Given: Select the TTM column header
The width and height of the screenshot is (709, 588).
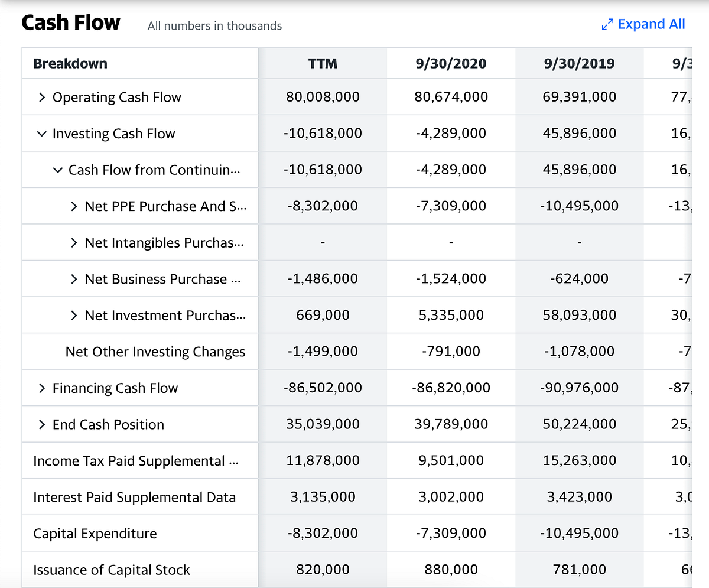Looking at the screenshot, I should [x=323, y=63].
